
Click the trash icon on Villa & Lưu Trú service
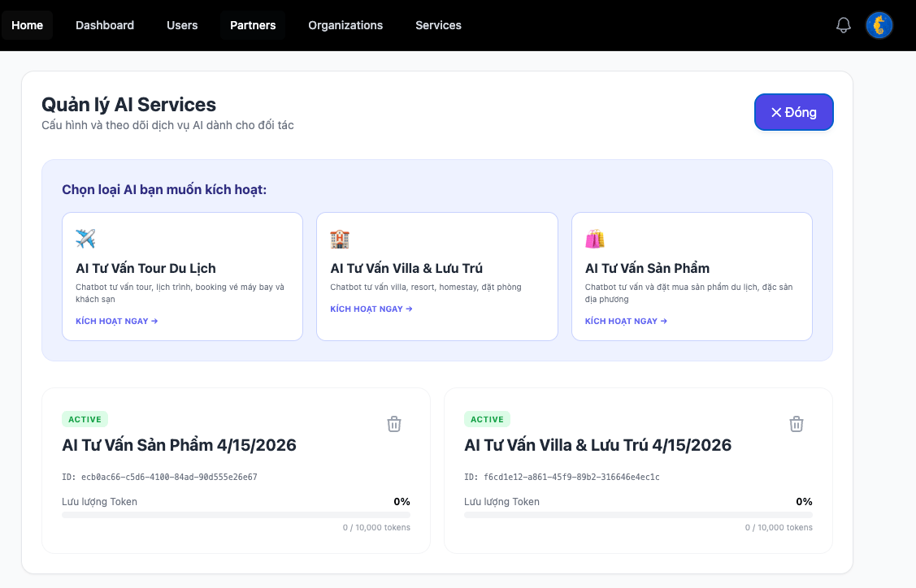point(796,423)
